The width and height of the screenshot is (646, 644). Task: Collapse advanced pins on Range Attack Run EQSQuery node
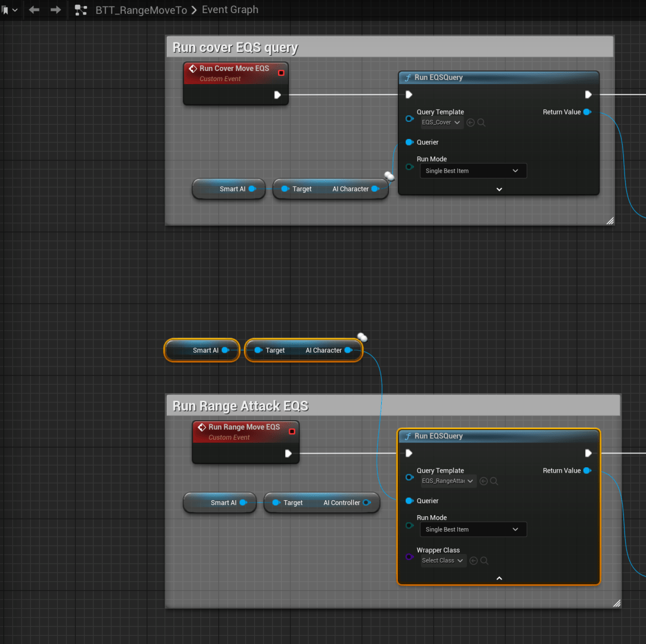click(x=499, y=578)
